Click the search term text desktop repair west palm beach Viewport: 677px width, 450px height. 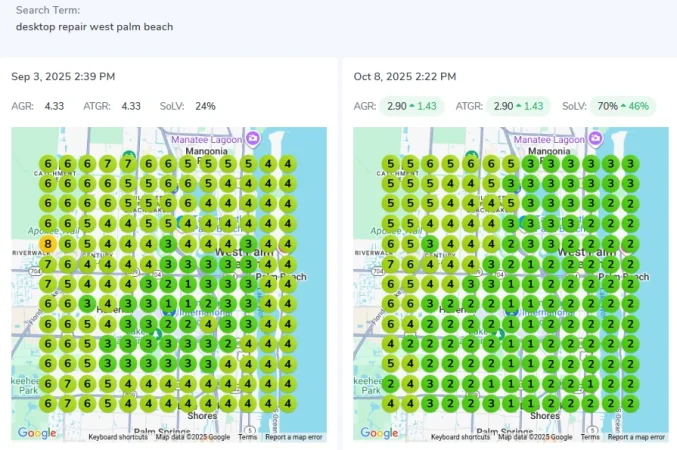click(x=95, y=27)
